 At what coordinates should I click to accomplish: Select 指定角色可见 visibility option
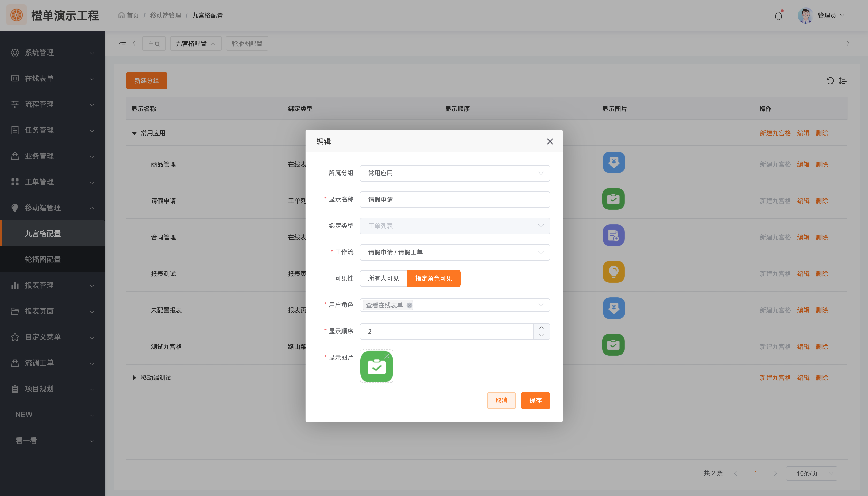433,278
